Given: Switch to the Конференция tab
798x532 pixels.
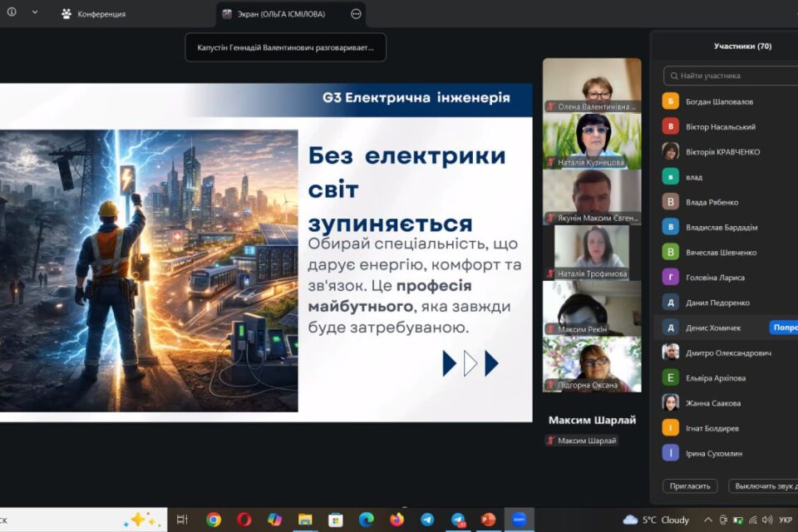Looking at the screenshot, I should tap(94, 14).
